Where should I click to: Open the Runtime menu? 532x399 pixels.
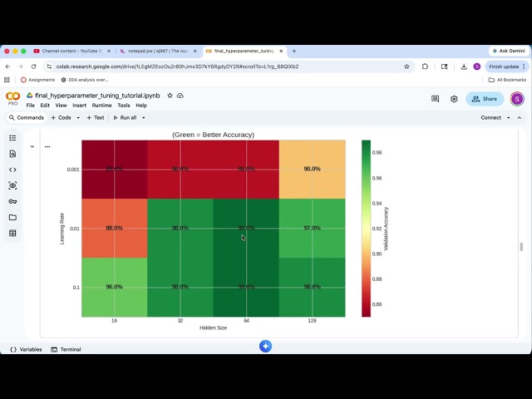[x=101, y=106]
